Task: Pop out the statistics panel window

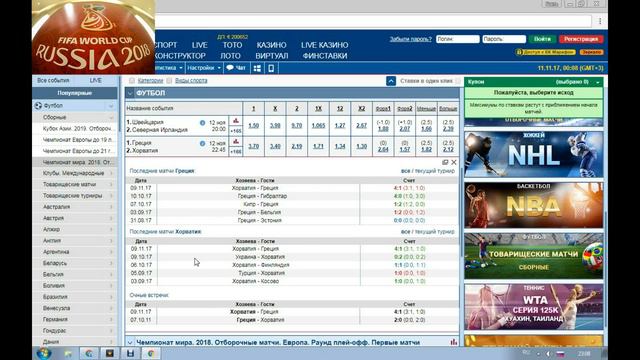Action: (445, 162)
